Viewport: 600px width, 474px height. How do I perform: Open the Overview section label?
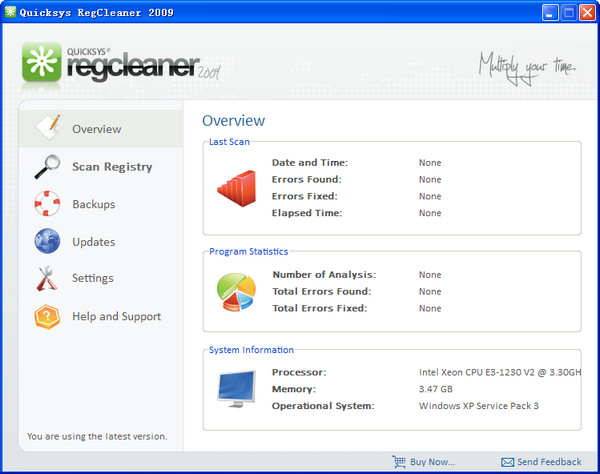tap(96, 129)
